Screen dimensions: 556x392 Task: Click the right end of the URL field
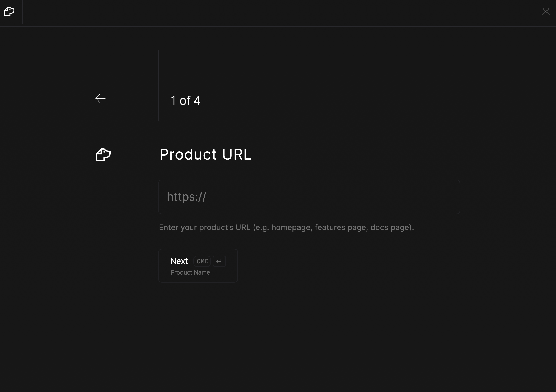[450, 197]
